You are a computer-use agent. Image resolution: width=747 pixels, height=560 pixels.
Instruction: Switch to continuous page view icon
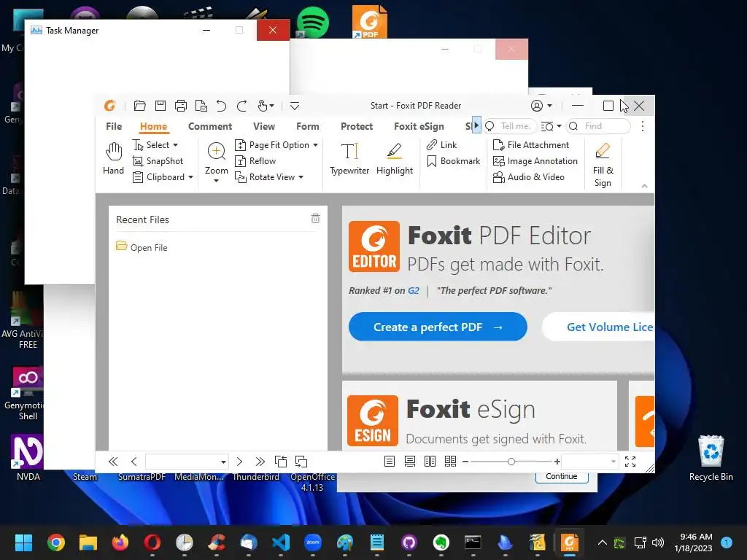[x=410, y=461]
